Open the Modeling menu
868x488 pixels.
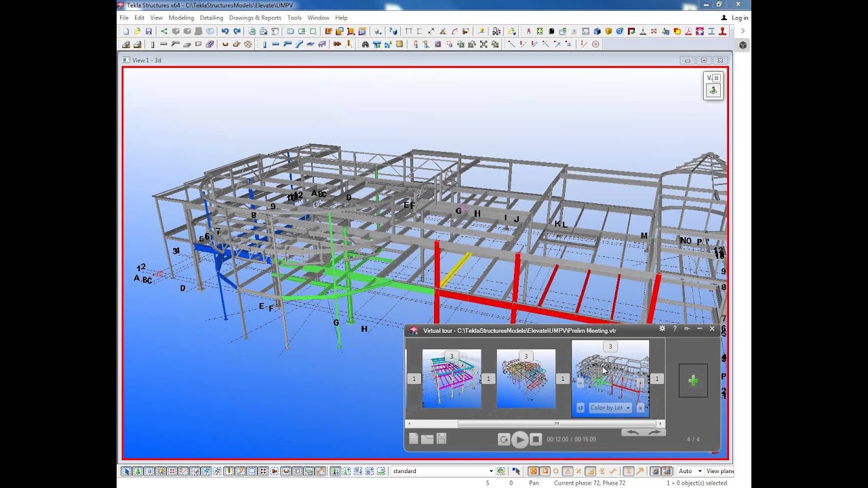coord(181,18)
